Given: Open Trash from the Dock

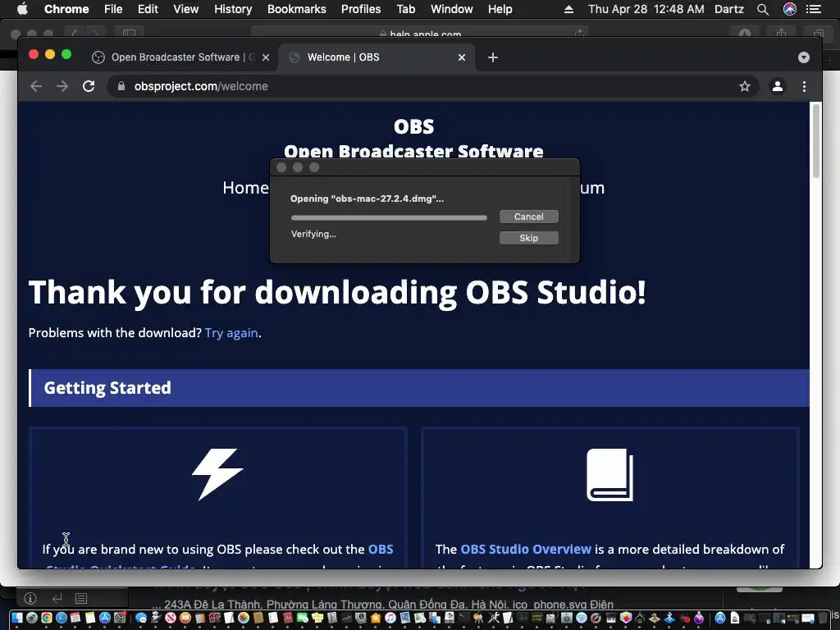Looking at the screenshot, I should (x=822, y=618).
